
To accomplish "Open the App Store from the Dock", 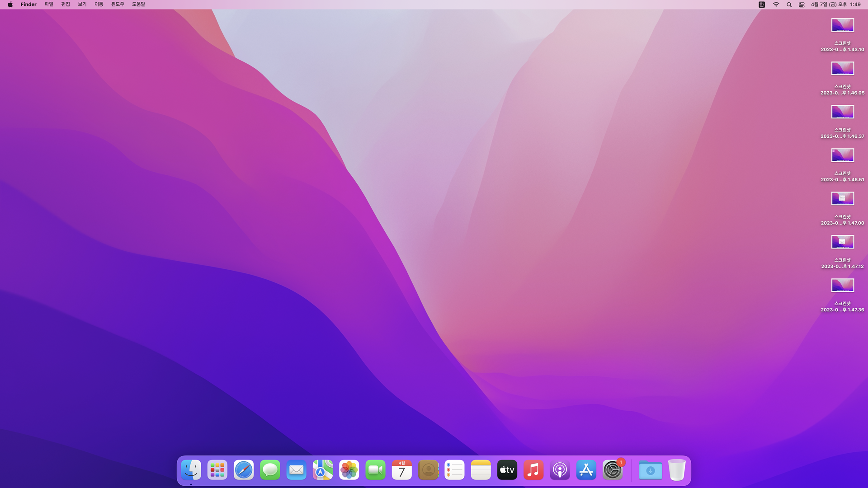I will tap(586, 470).
